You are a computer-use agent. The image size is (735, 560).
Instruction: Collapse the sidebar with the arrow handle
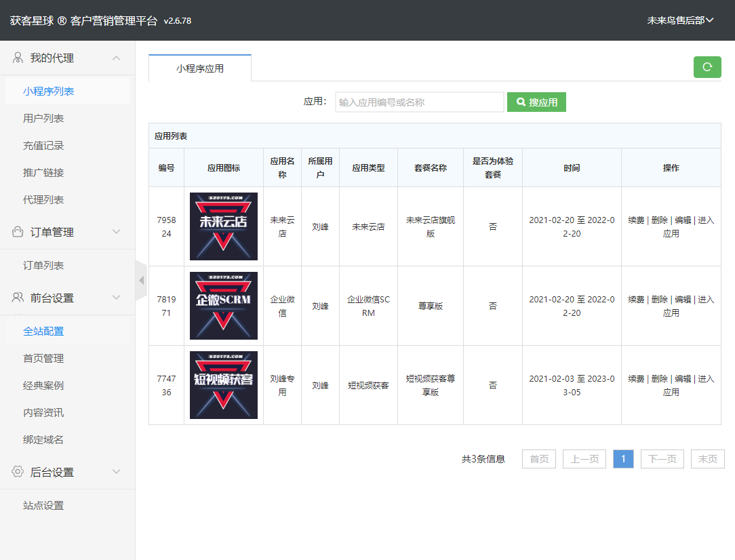point(141,280)
